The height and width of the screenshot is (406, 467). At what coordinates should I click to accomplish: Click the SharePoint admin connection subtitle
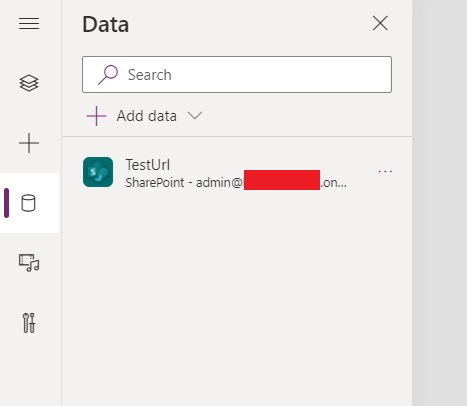[236, 183]
